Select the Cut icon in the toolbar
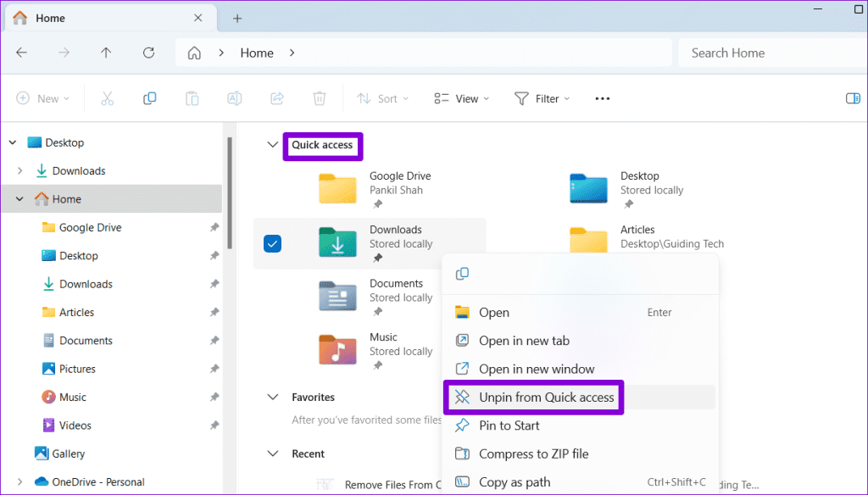Screen dimensions: 868x495 click(107, 98)
